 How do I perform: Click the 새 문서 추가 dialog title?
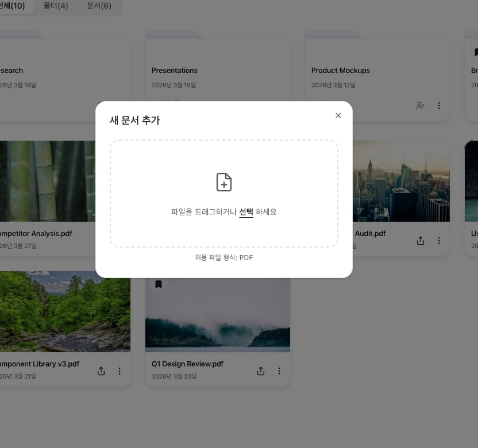pos(135,121)
